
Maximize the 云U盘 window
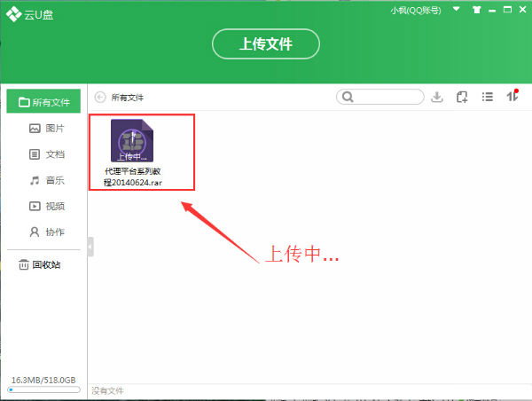[x=507, y=10]
